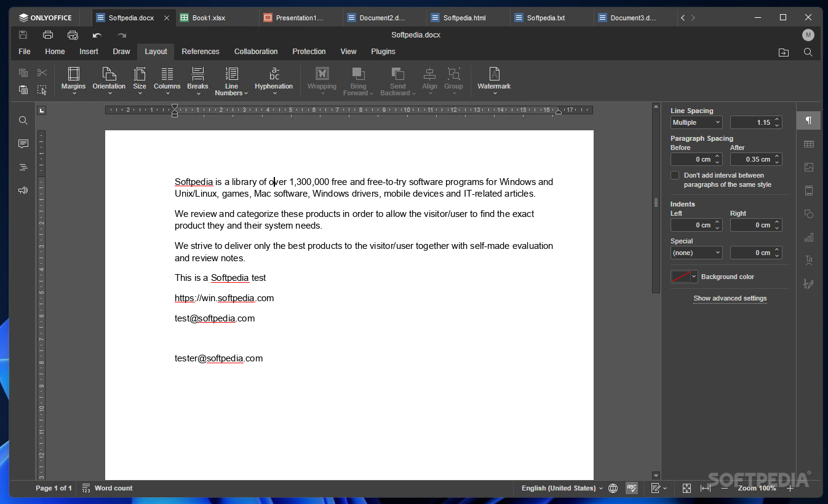
Task: Open Find in left sidebar
Action: pos(23,120)
